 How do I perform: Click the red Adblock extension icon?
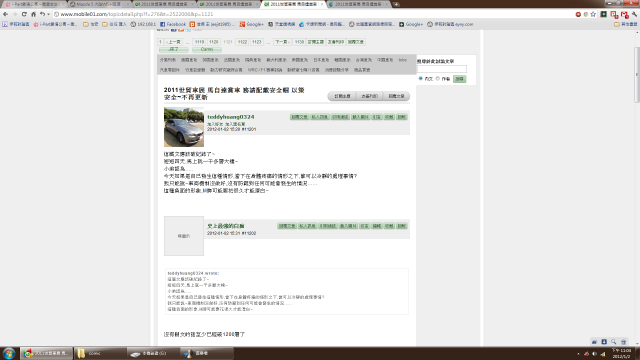pos(578,14)
